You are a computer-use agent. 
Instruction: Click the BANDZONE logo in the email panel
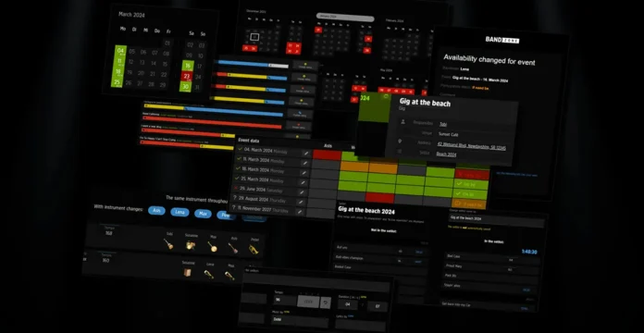pos(502,40)
